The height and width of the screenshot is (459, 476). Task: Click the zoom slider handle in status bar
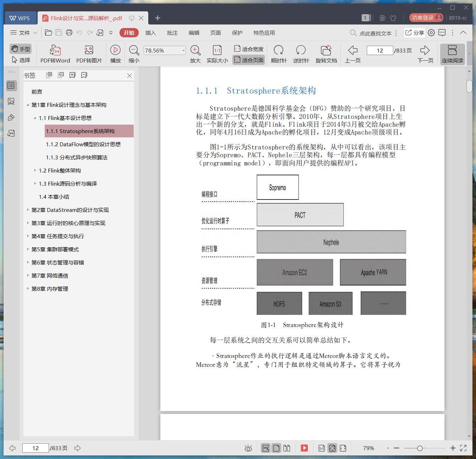pyautogui.click(x=420, y=448)
